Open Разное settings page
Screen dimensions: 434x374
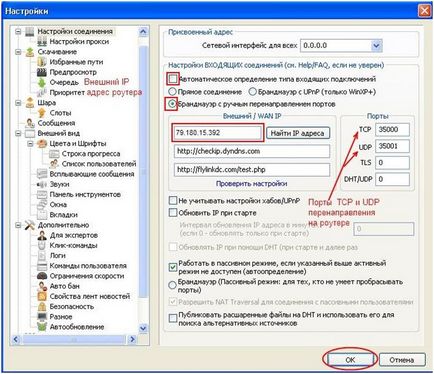click(x=61, y=317)
